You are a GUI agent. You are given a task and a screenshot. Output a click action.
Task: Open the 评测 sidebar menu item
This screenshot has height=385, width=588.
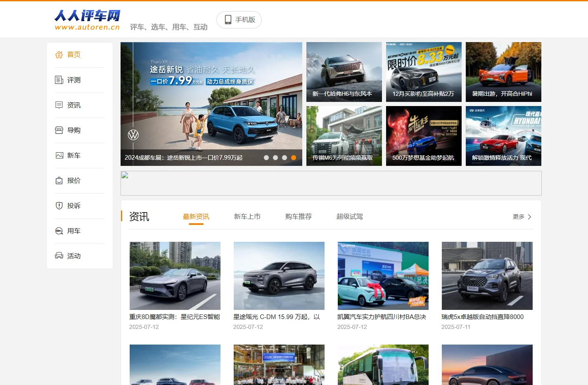(x=80, y=80)
